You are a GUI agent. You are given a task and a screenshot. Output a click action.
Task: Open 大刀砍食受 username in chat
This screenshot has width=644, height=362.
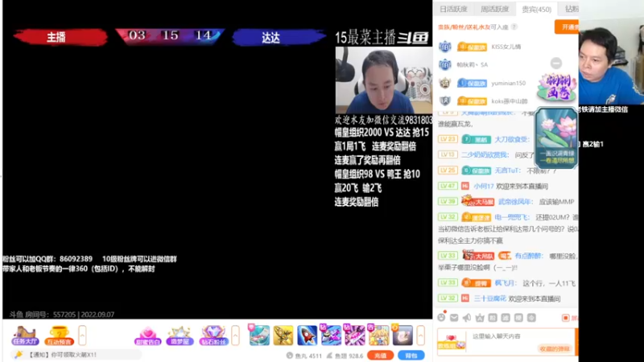point(512,139)
